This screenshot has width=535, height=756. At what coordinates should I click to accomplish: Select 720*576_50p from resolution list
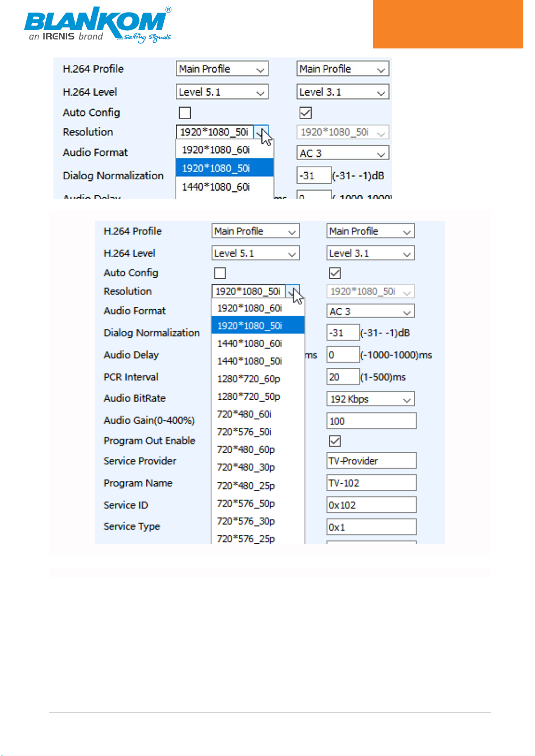258,503
